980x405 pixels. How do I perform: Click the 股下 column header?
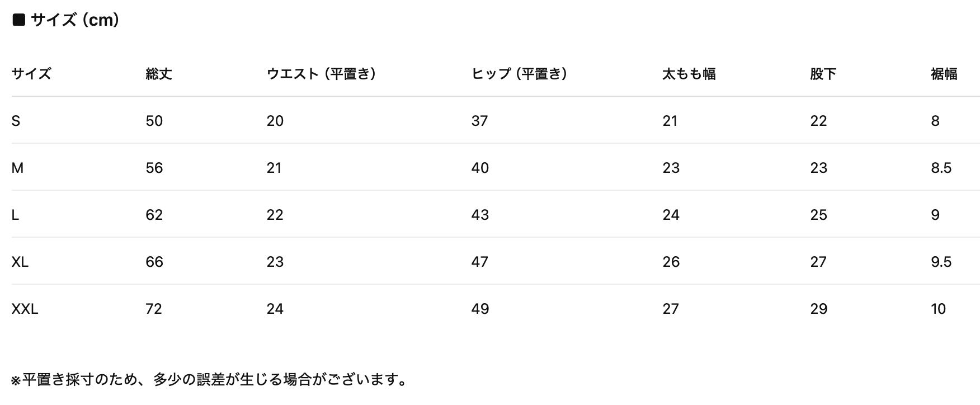[823, 74]
